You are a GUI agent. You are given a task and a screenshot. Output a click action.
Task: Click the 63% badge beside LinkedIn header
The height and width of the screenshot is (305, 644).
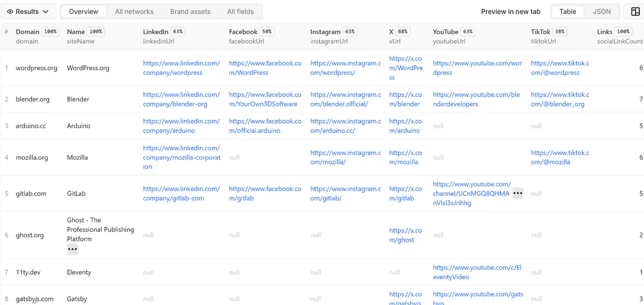(177, 32)
